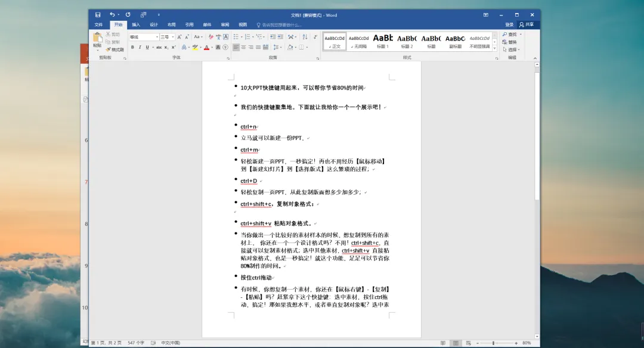Click the Select (选择) button

[x=512, y=49]
